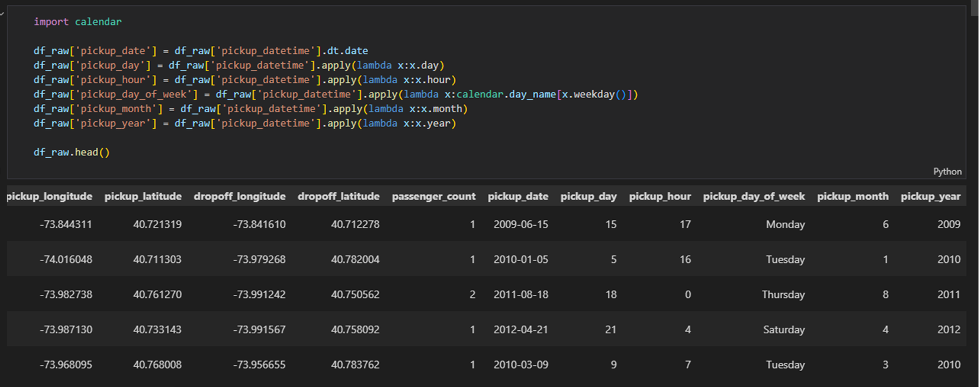Click pickup longitude value -73.844311
Viewport: 980px width, 387px height.
point(66,225)
